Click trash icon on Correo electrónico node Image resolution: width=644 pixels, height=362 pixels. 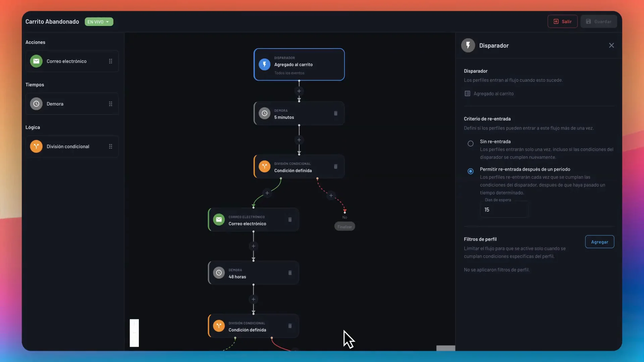(x=290, y=220)
